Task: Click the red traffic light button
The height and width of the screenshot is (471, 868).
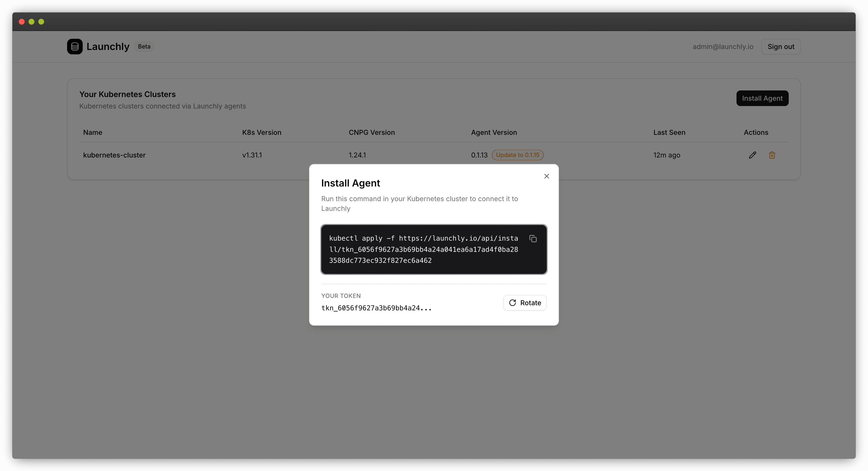Action: [x=22, y=21]
